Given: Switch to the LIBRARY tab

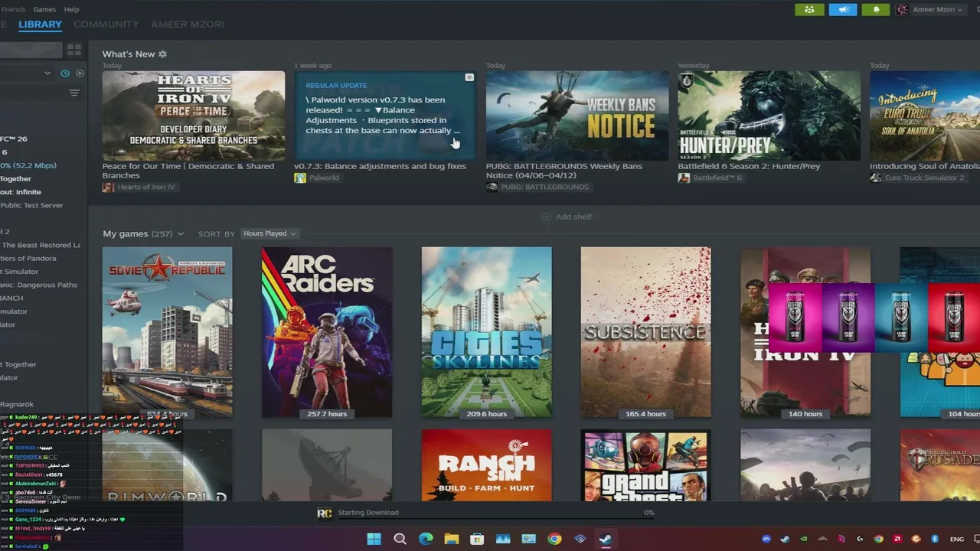Looking at the screenshot, I should pyautogui.click(x=40, y=24).
